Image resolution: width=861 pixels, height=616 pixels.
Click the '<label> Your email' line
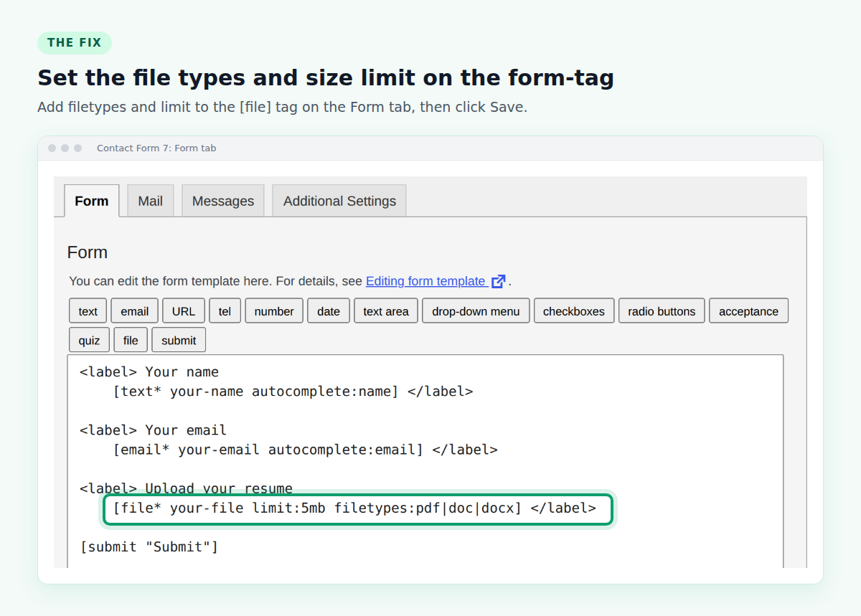153,430
